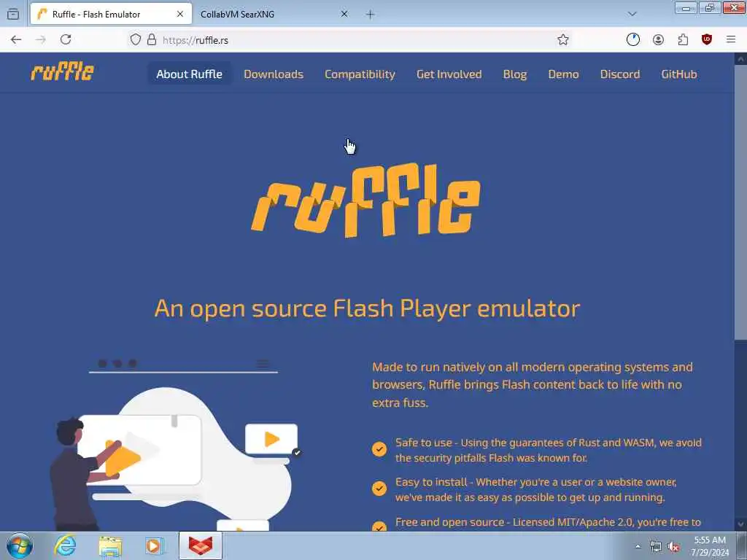Image resolution: width=747 pixels, height=560 pixels.
Task: Go to the Downloads page
Action: (274, 74)
